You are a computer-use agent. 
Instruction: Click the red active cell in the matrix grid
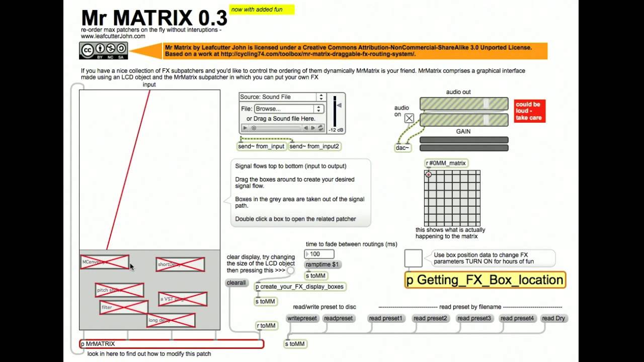point(428,174)
